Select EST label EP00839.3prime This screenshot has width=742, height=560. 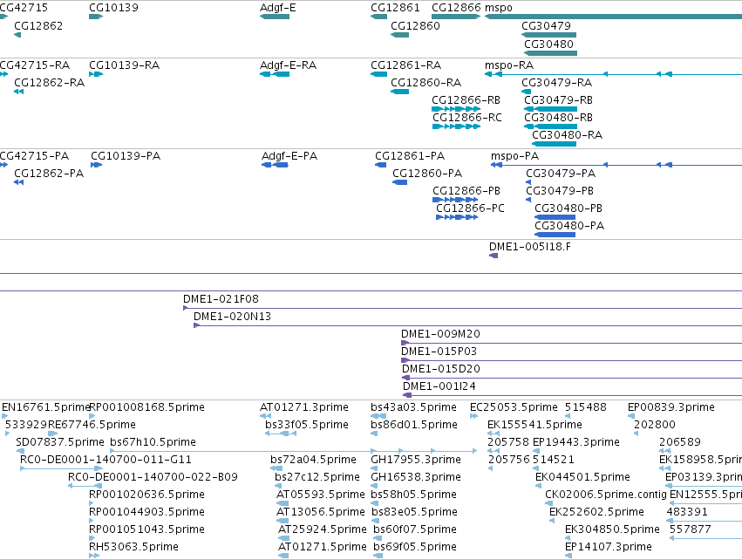[x=671, y=407]
